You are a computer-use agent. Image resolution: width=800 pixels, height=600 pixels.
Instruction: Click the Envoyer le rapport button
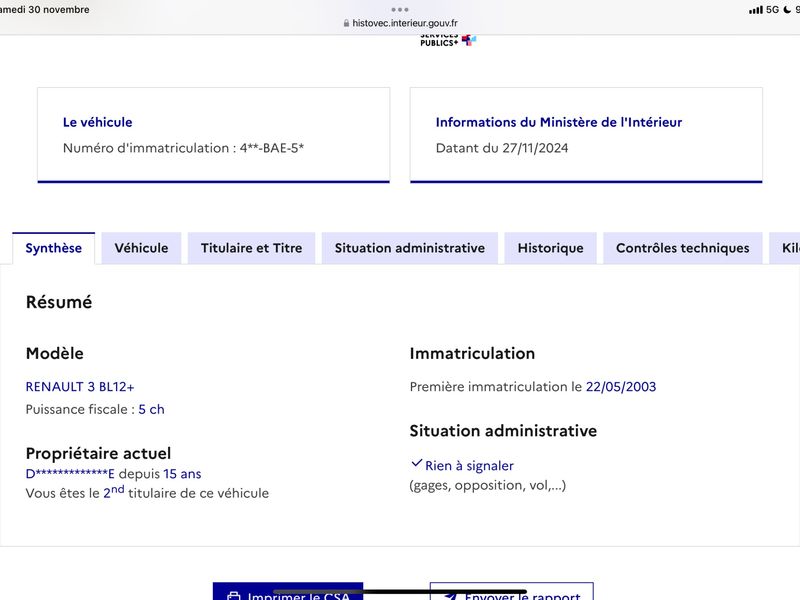click(512, 592)
